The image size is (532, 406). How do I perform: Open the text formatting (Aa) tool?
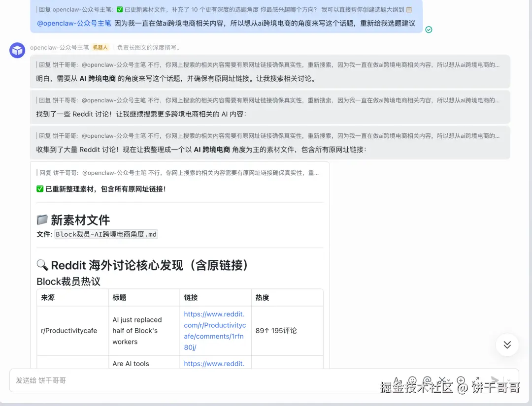click(398, 381)
